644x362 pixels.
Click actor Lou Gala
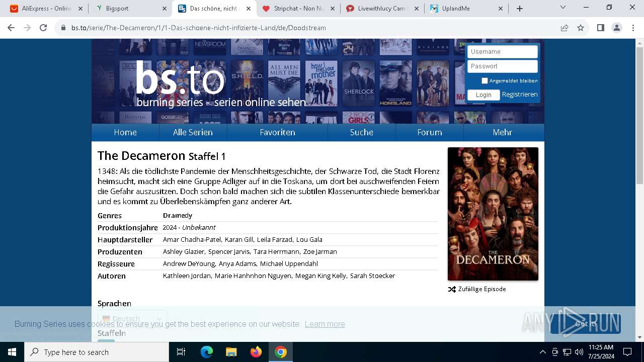(309, 240)
